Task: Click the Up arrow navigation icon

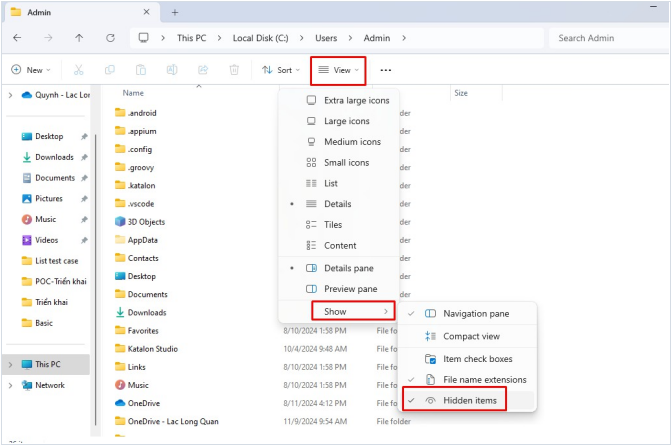Action: tap(79, 38)
